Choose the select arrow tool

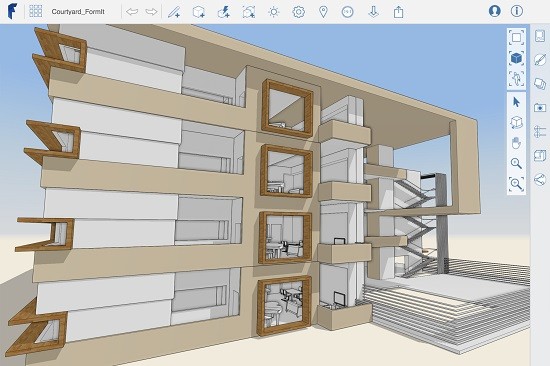(x=516, y=102)
